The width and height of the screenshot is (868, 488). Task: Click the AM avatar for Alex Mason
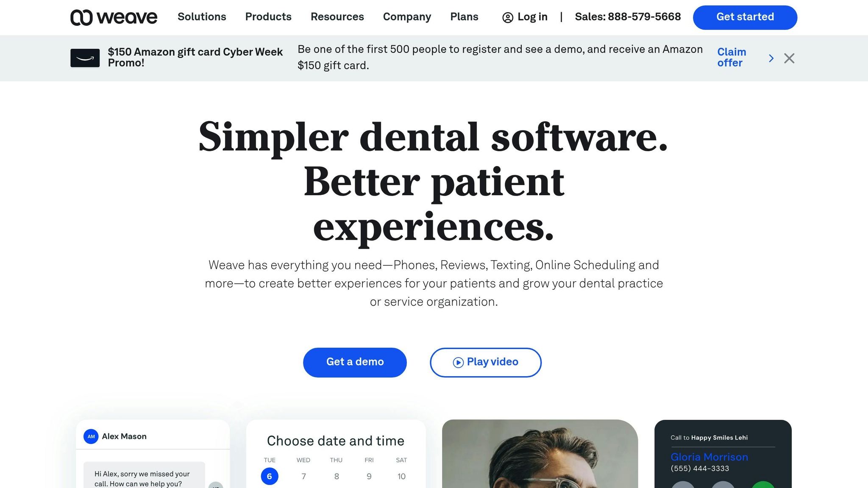click(91, 436)
